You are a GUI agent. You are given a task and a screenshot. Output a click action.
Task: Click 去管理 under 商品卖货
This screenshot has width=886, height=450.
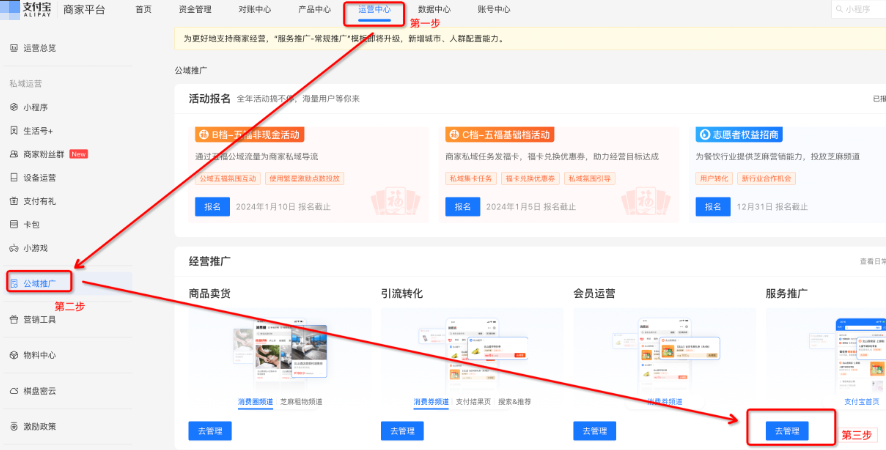pos(210,431)
